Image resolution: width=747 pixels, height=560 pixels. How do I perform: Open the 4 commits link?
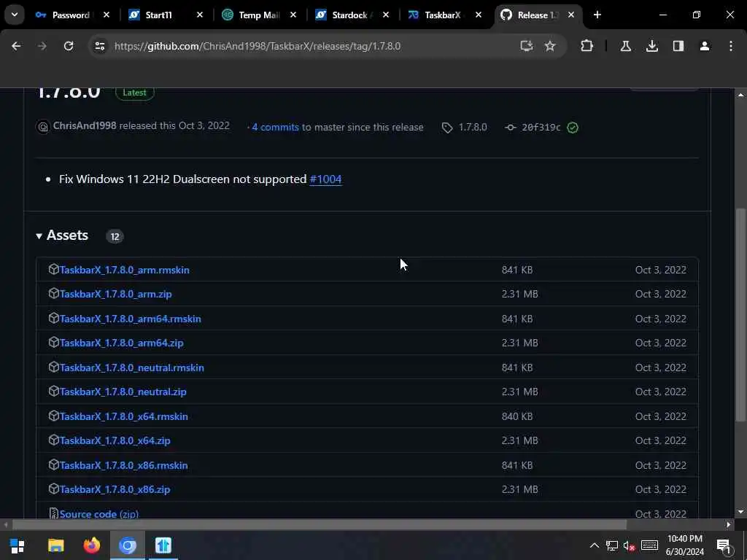[x=275, y=127]
